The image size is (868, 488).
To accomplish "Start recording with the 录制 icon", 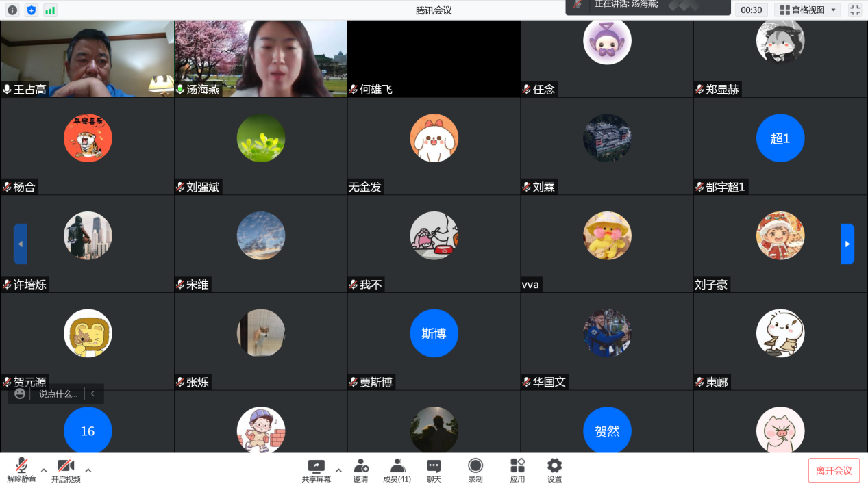I will point(475,470).
